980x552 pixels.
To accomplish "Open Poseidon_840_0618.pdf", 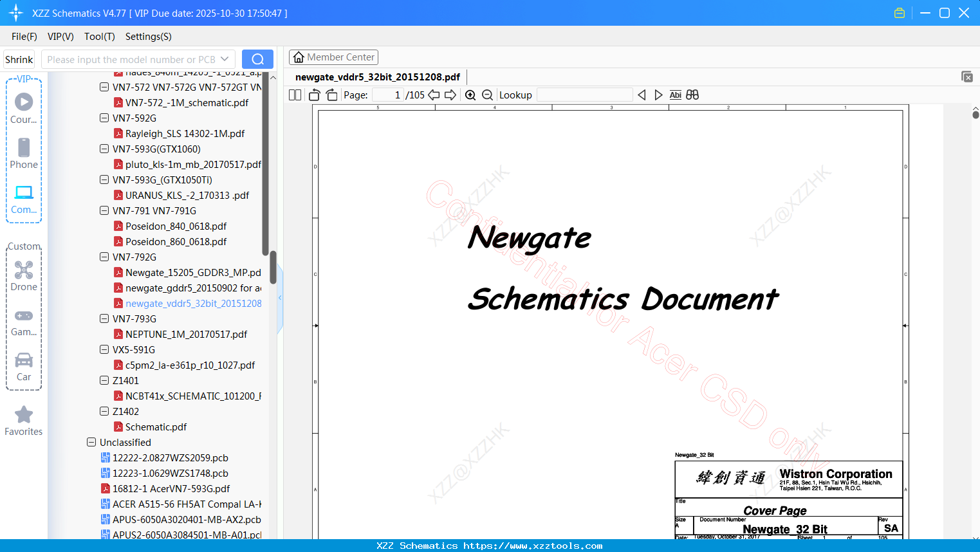I will pos(176,226).
